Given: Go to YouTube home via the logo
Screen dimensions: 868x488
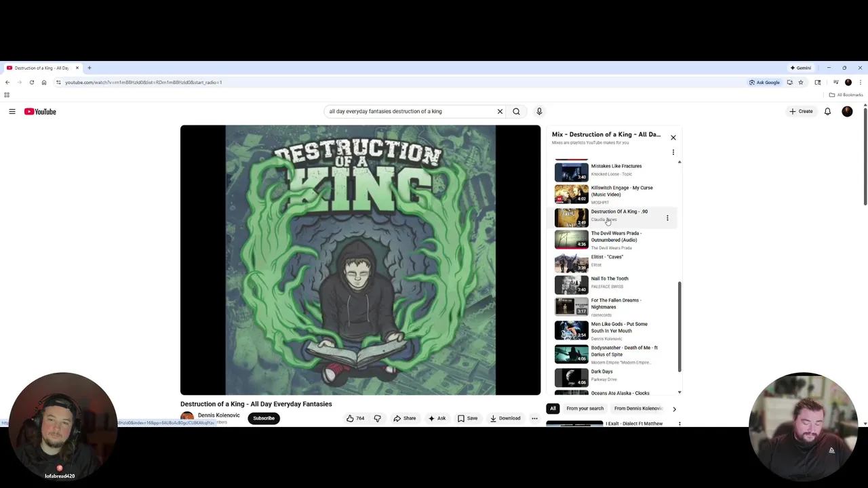Looking at the screenshot, I should (40, 111).
